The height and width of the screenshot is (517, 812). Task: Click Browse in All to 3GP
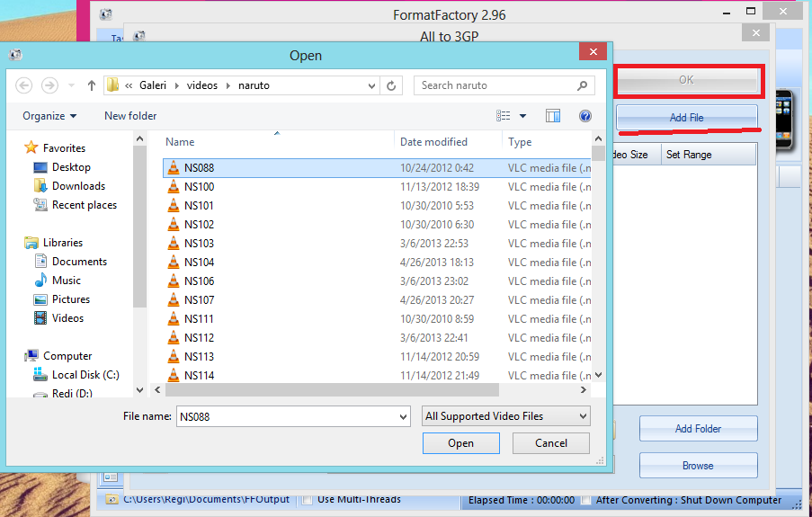click(698, 465)
